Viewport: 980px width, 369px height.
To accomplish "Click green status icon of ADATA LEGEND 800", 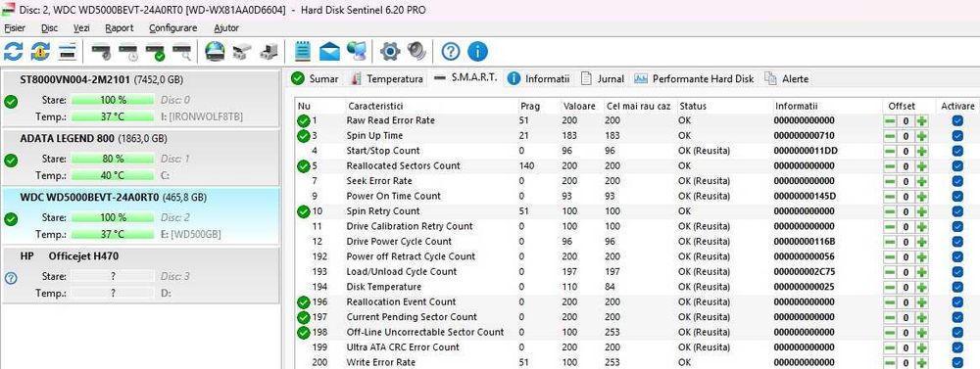I will 11,161.
